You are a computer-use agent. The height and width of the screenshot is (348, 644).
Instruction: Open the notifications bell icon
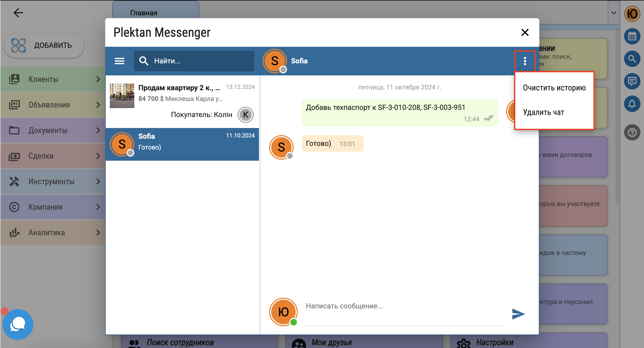pyautogui.click(x=632, y=104)
